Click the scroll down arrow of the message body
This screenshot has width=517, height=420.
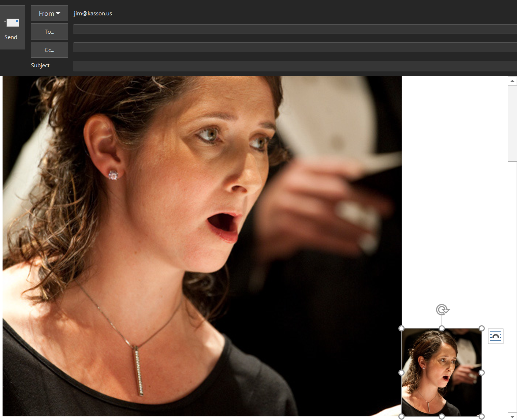(513, 417)
